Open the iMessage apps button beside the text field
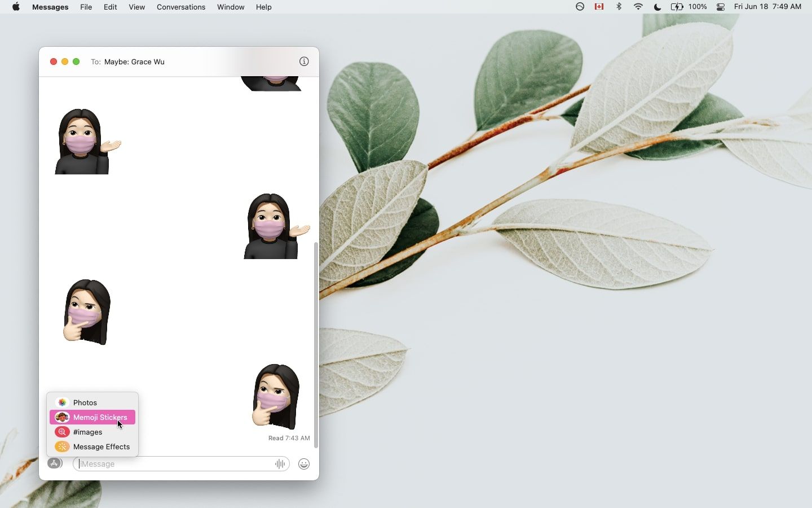The height and width of the screenshot is (508, 812). pos(55,463)
